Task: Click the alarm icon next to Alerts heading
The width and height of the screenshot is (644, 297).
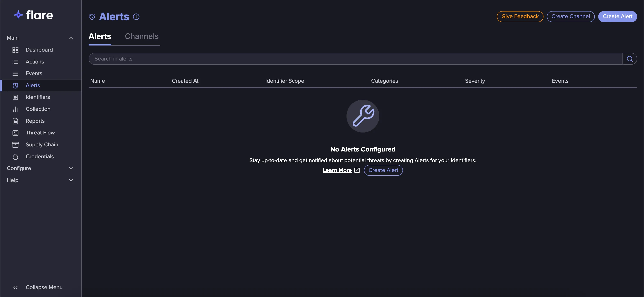Action: coord(92,17)
